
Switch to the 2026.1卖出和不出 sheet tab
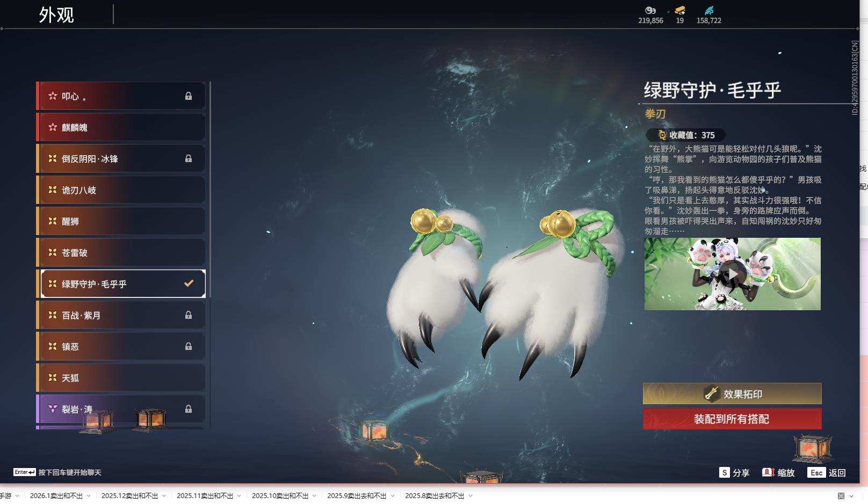tap(56, 496)
